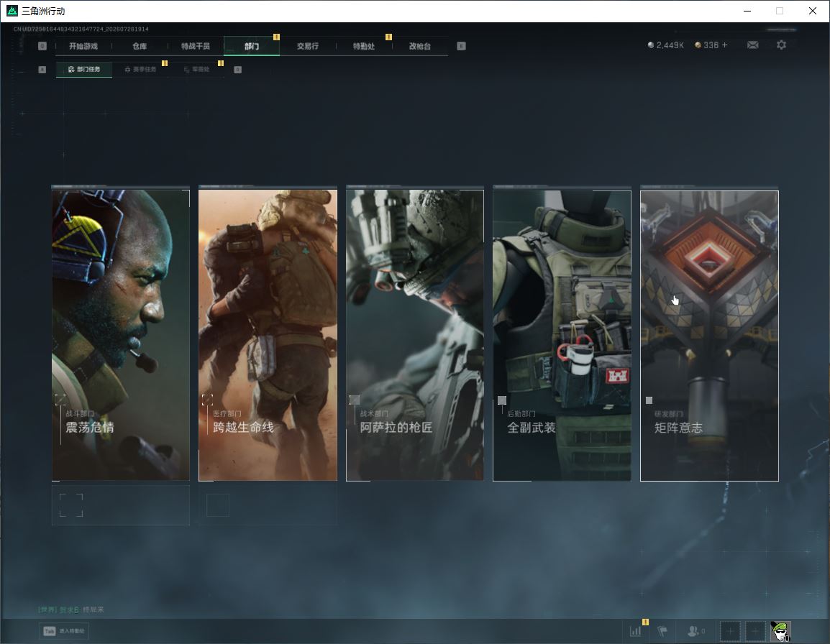Switch to the 特战干员 tab
The height and width of the screenshot is (644, 830).
[x=196, y=46]
